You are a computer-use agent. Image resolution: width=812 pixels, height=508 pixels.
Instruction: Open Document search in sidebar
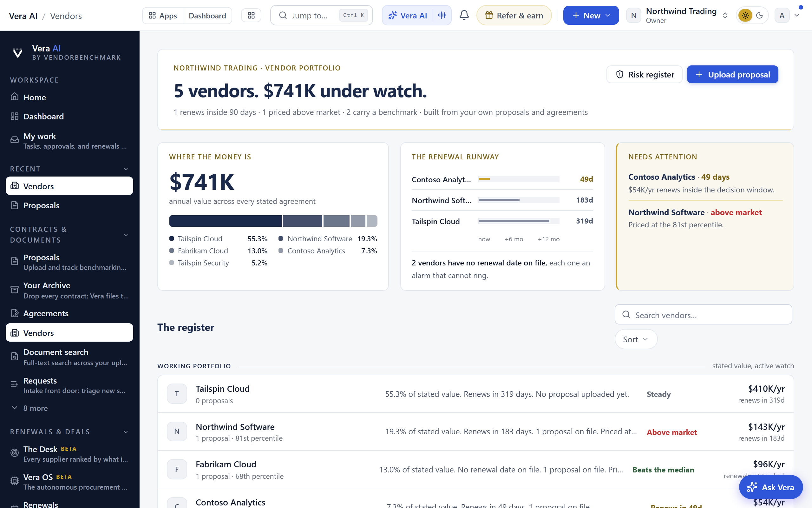(69, 357)
